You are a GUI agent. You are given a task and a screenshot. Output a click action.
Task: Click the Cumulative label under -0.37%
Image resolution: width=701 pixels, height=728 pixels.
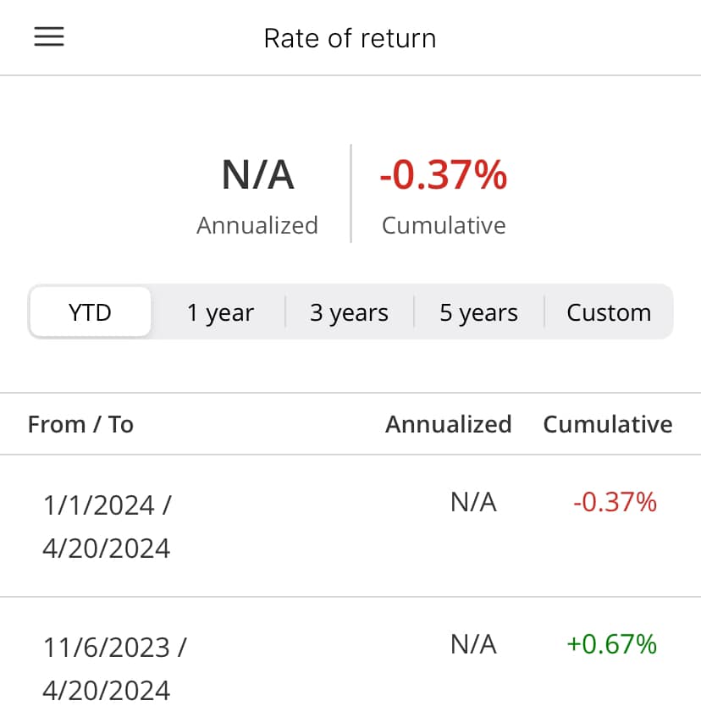pos(444,225)
